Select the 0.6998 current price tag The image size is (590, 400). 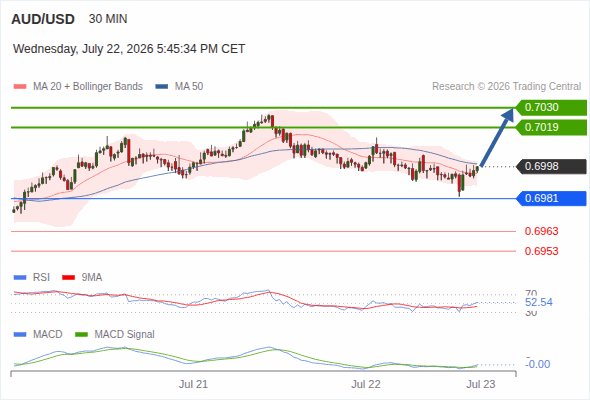tap(551, 166)
